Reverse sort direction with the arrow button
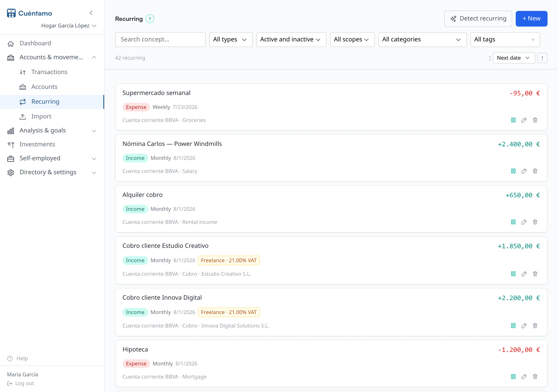 click(542, 58)
